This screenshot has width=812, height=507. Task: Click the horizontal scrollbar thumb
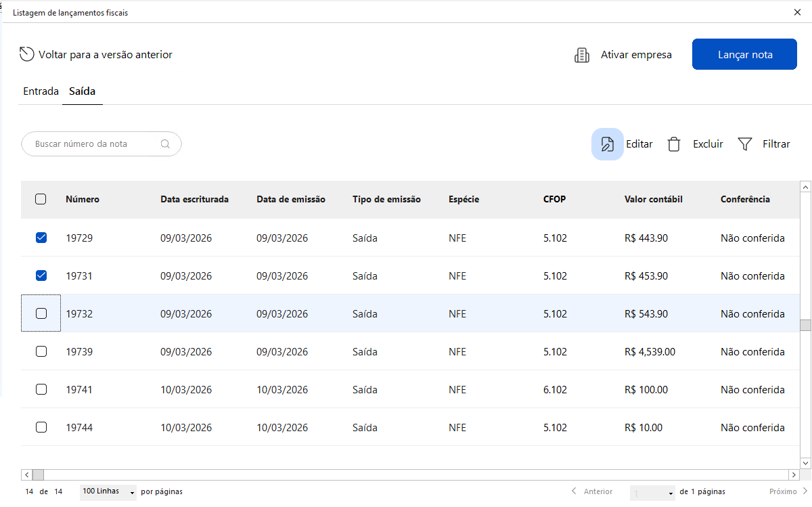point(38,475)
